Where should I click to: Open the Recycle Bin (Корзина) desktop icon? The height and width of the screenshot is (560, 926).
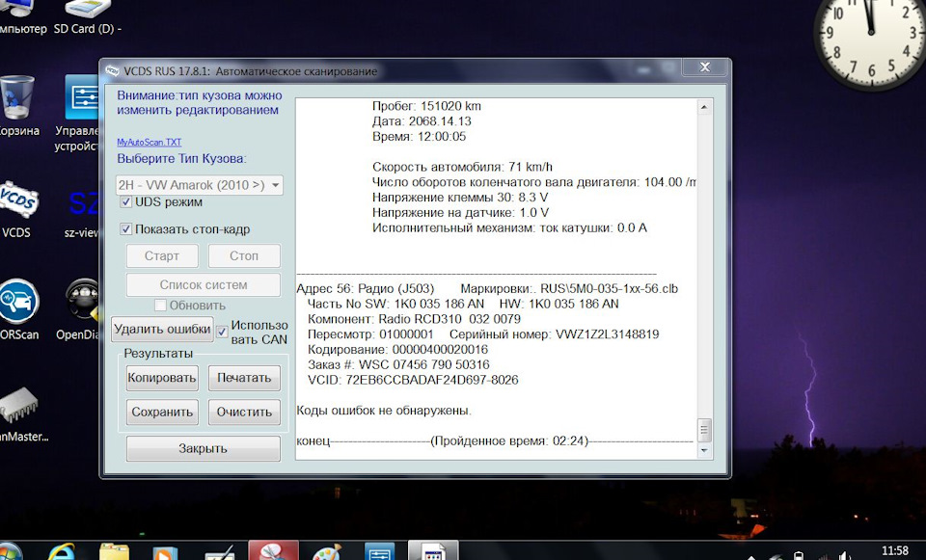click(16, 97)
